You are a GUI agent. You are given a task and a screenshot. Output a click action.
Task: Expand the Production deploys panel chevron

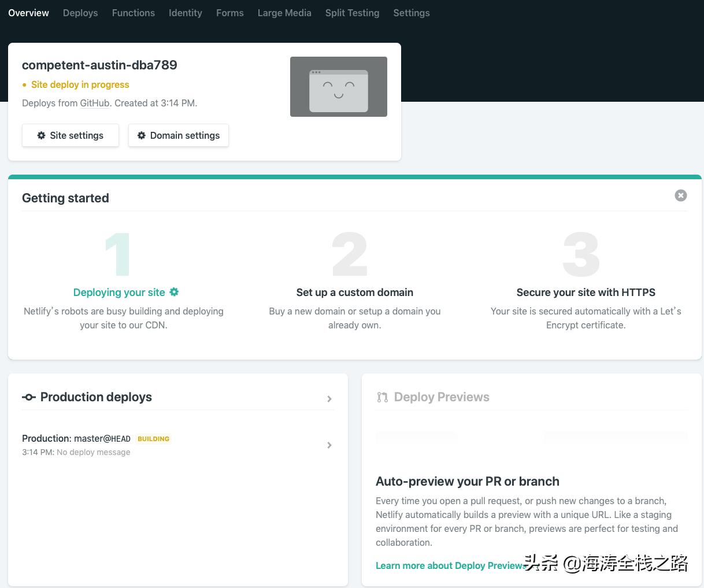click(x=329, y=398)
